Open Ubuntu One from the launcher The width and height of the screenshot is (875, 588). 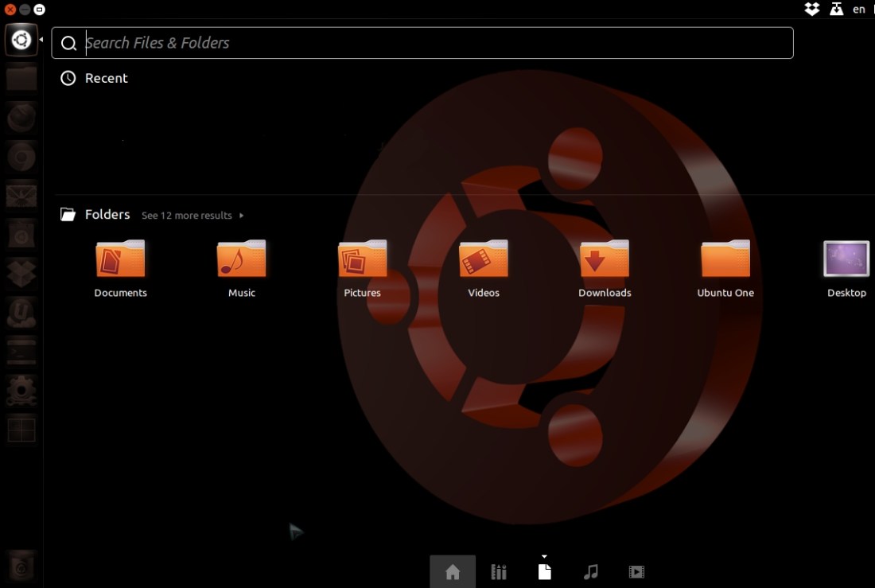[x=21, y=313]
